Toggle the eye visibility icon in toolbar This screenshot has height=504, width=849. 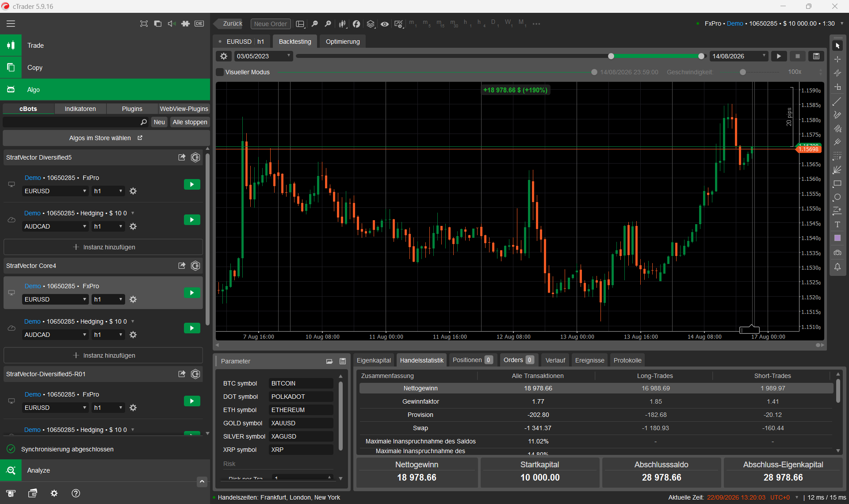point(385,24)
